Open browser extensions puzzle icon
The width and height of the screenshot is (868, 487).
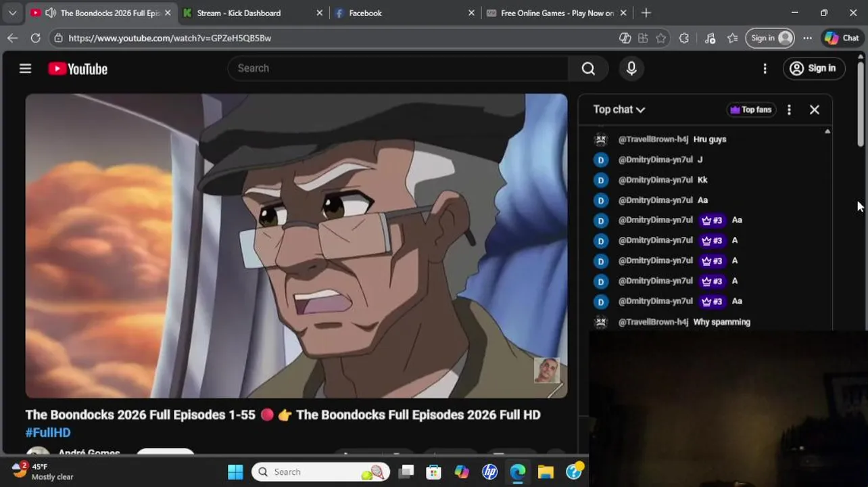684,38
